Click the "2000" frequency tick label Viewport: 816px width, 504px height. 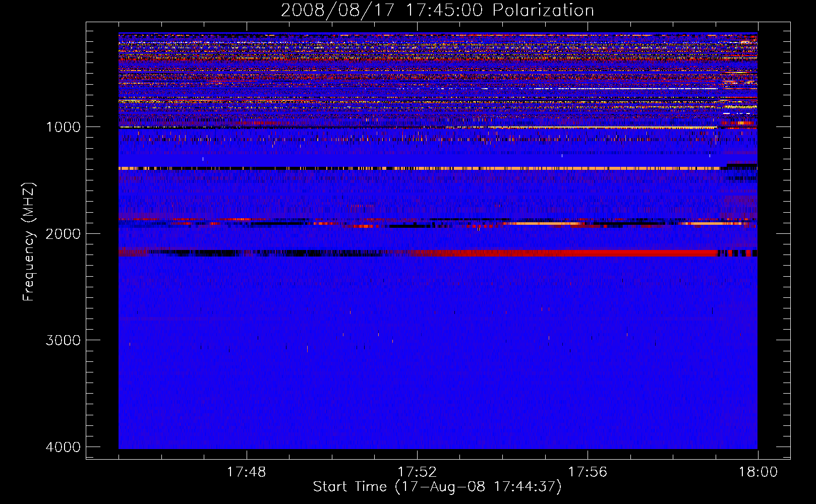click(x=63, y=233)
